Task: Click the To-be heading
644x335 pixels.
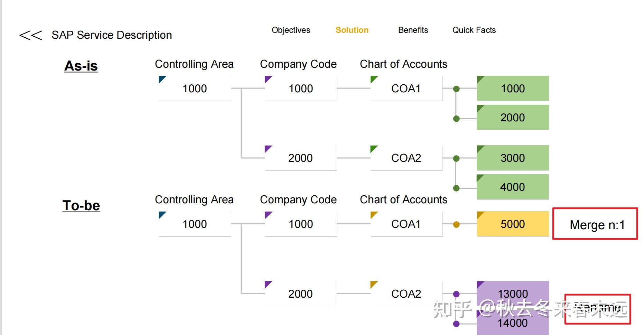Action: (81, 205)
